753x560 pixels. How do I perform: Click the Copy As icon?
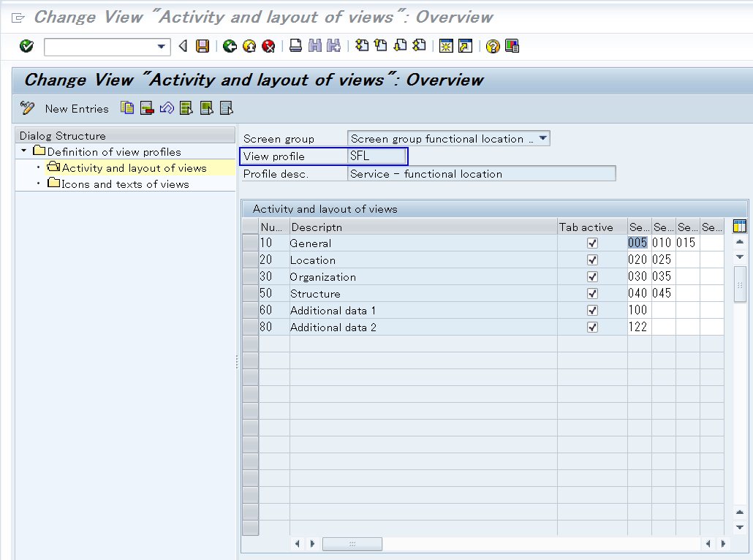click(x=127, y=108)
